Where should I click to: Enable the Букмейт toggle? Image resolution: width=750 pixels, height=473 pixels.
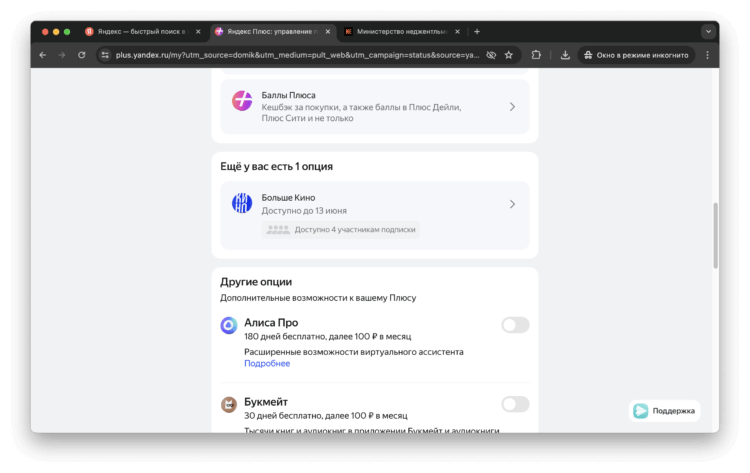pyautogui.click(x=515, y=404)
